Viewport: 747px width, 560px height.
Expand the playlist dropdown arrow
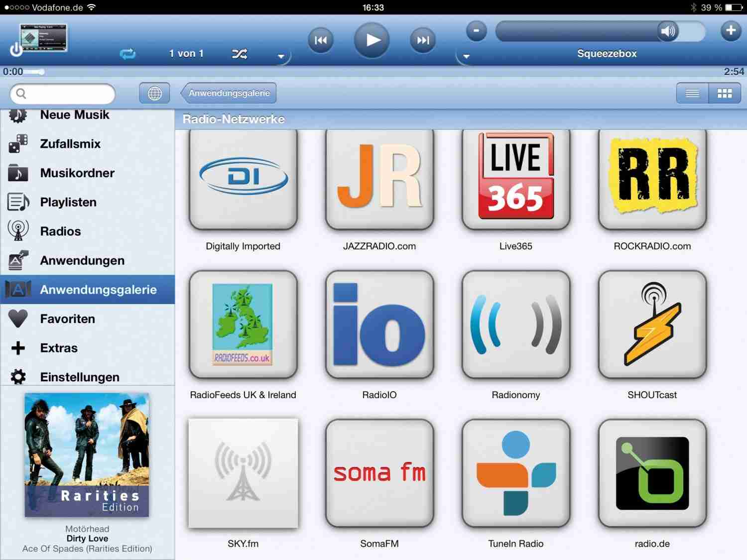pos(281,56)
